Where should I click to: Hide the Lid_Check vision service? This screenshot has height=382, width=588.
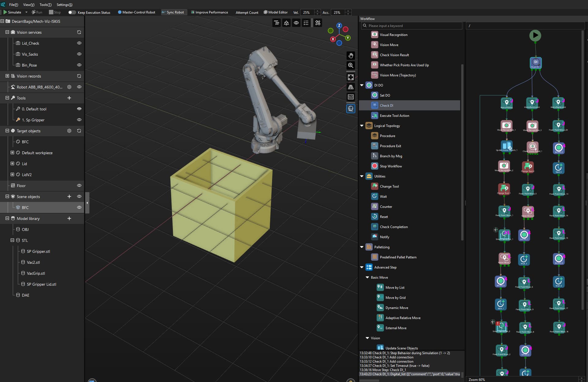click(79, 43)
